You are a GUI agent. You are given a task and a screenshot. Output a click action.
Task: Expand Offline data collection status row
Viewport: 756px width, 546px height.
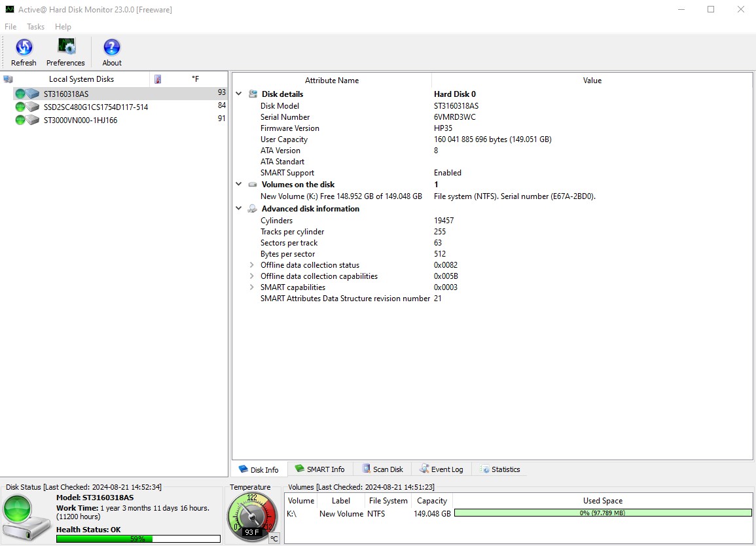(x=251, y=265)
